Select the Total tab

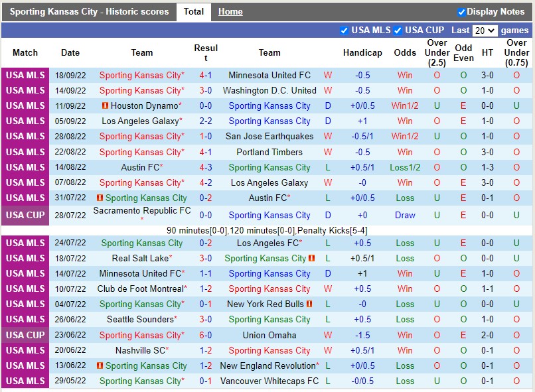tap(193, 11)
